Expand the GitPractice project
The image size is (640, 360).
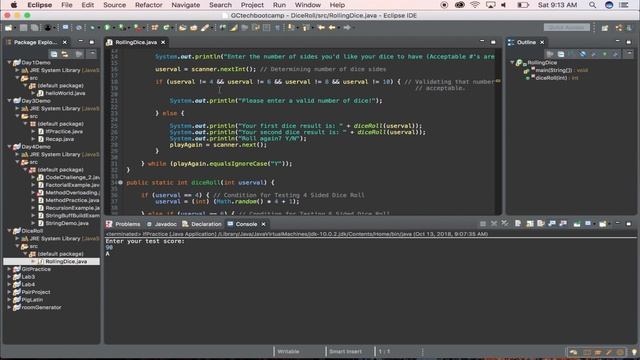point(9,269)
